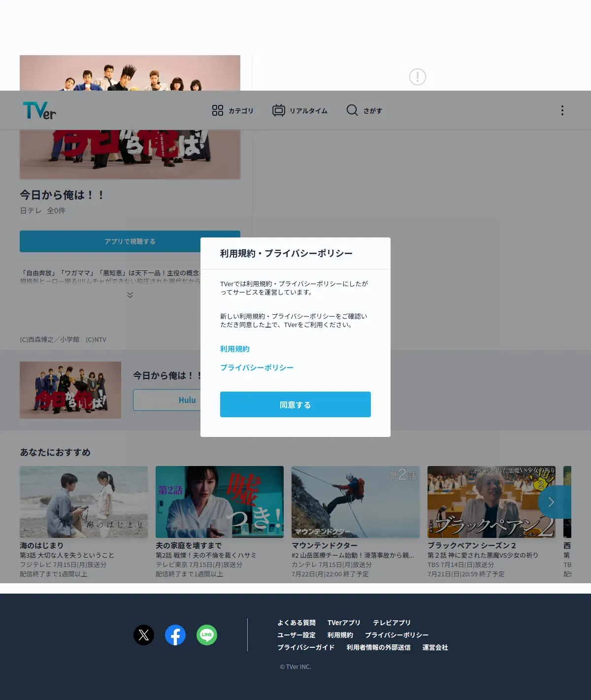Expand the program description double chevron

click(130, 295)
